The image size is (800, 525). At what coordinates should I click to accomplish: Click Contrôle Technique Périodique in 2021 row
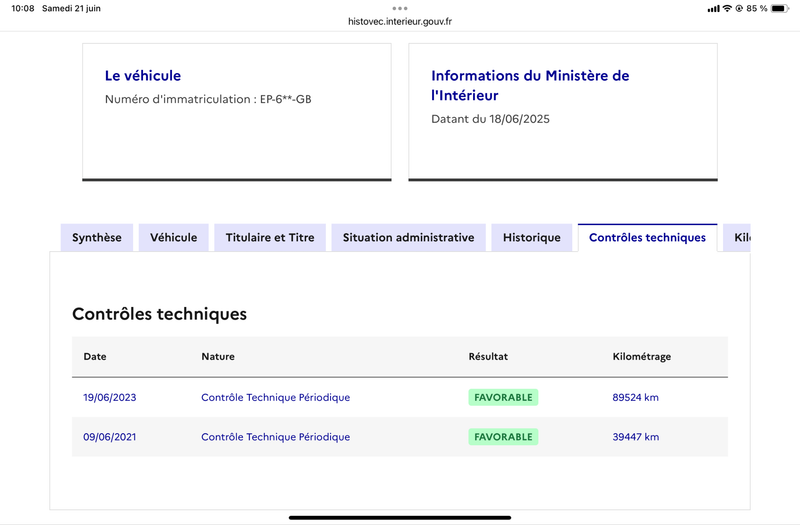click(x=276, y=437)
